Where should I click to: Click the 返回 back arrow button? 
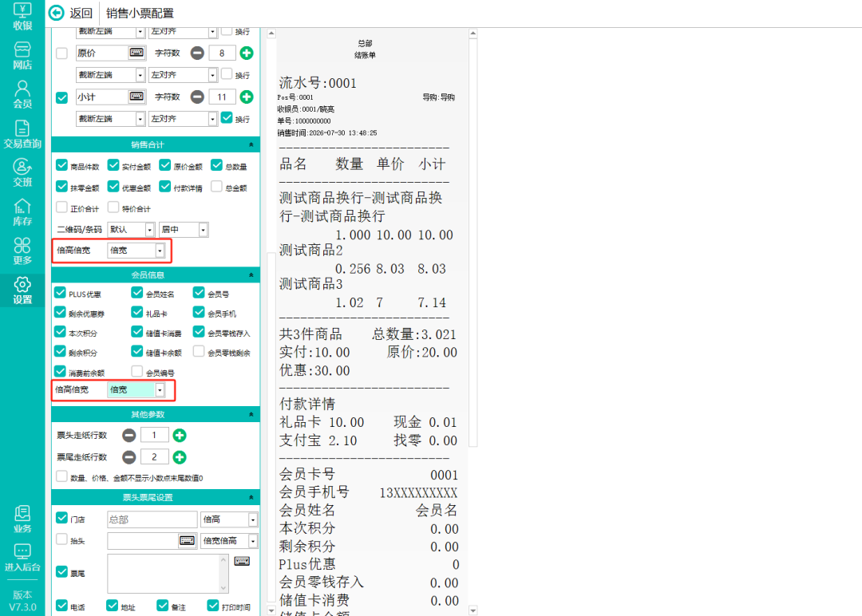tap(57, 13)
